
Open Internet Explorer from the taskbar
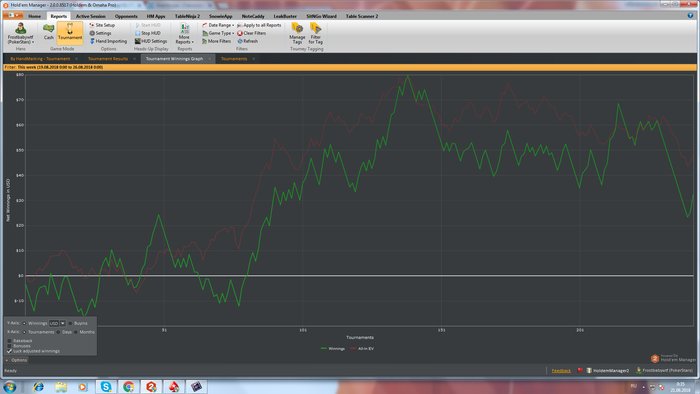click(38, 387)
